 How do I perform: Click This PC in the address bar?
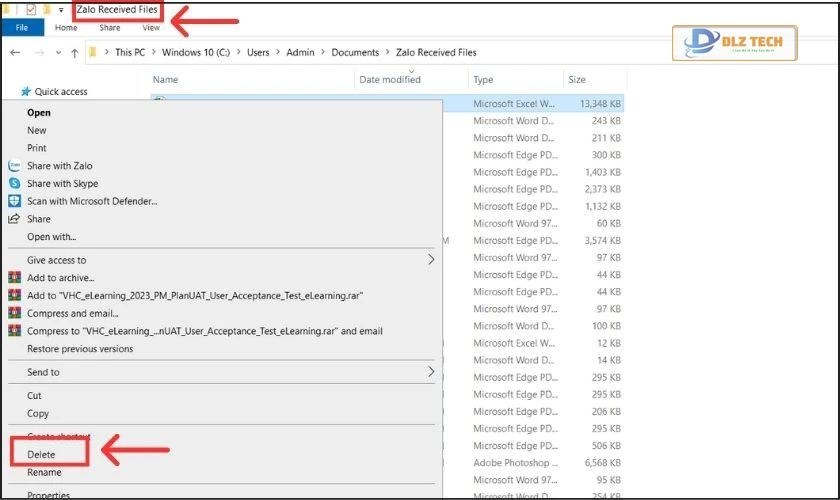130,53
